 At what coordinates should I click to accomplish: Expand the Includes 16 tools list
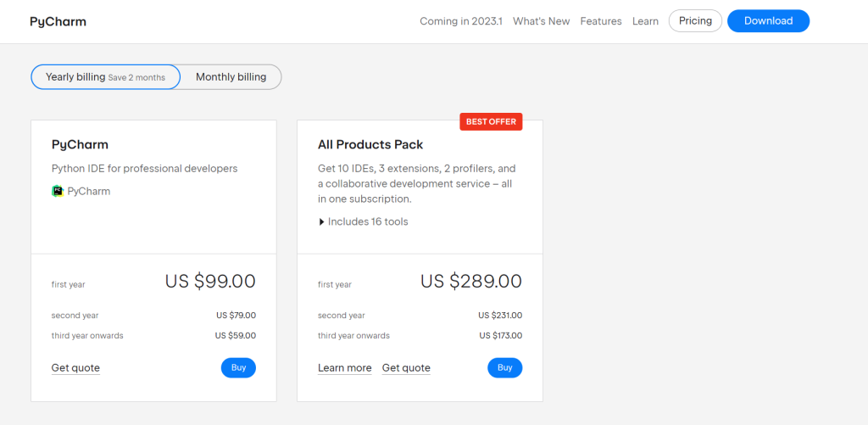click(x=363, y=221)
